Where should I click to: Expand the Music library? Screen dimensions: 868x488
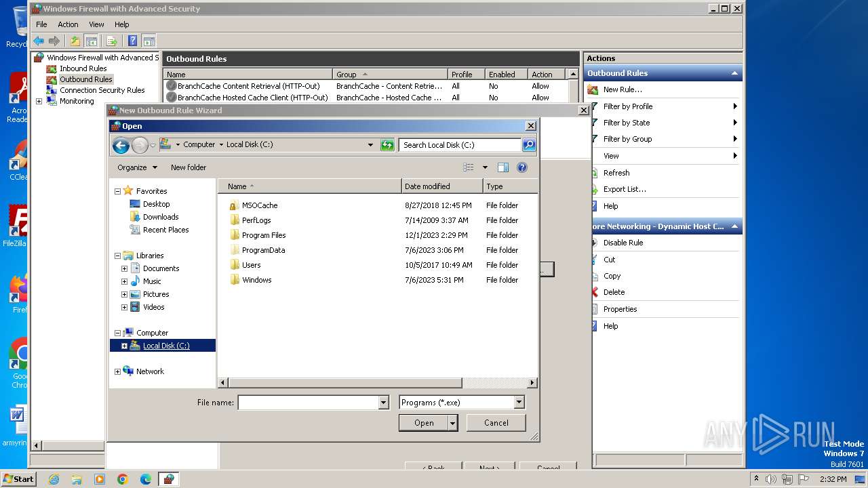124,282
